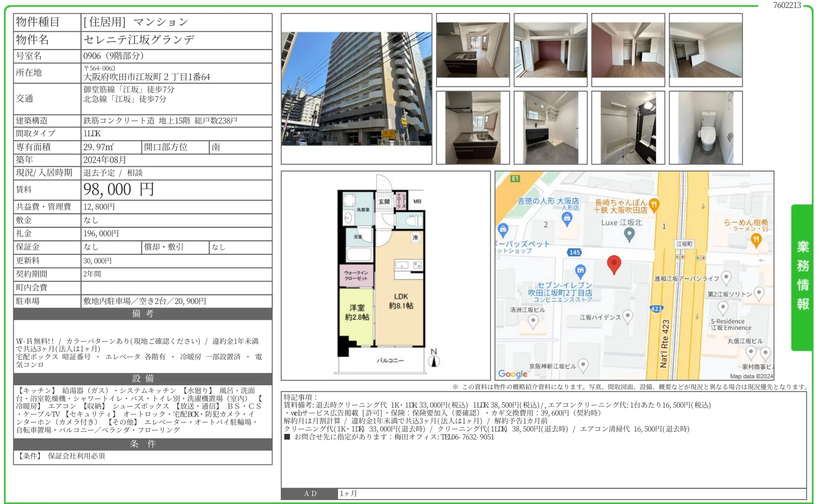Open the building exterior photo
Viewport: 819px width, 504px height.
[357, 89]
